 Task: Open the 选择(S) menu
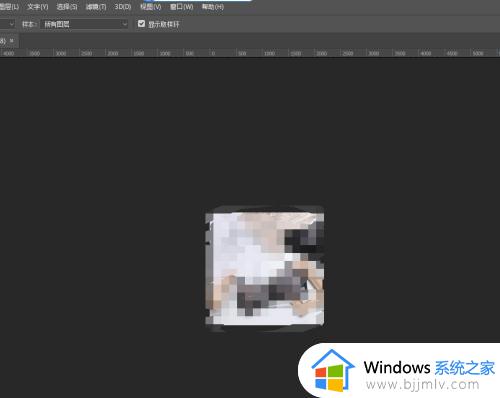pos(67,7)
